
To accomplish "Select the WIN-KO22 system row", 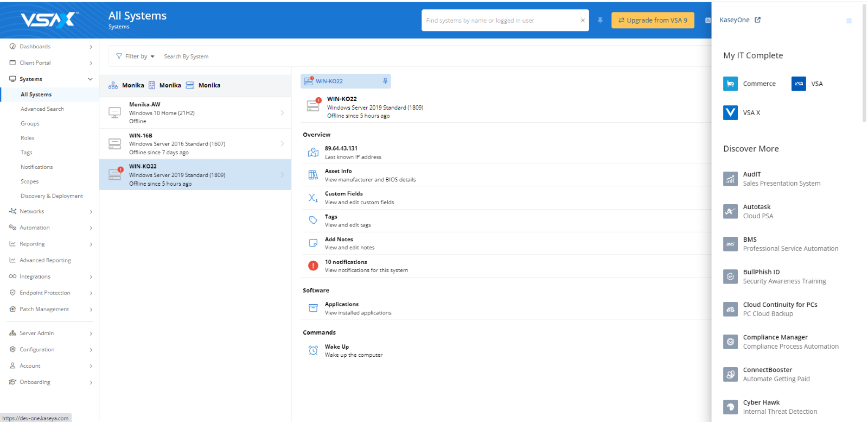I will [x=195, y=175].
